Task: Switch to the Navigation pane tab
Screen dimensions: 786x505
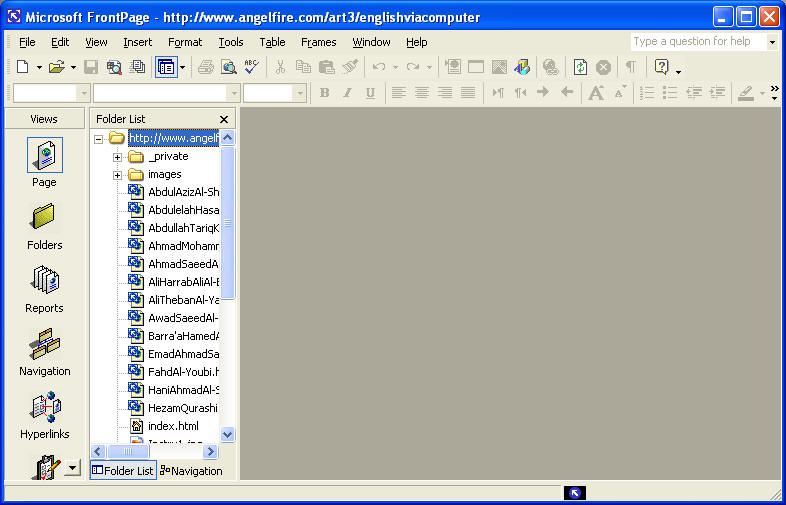Action: (x=192, y=471)
